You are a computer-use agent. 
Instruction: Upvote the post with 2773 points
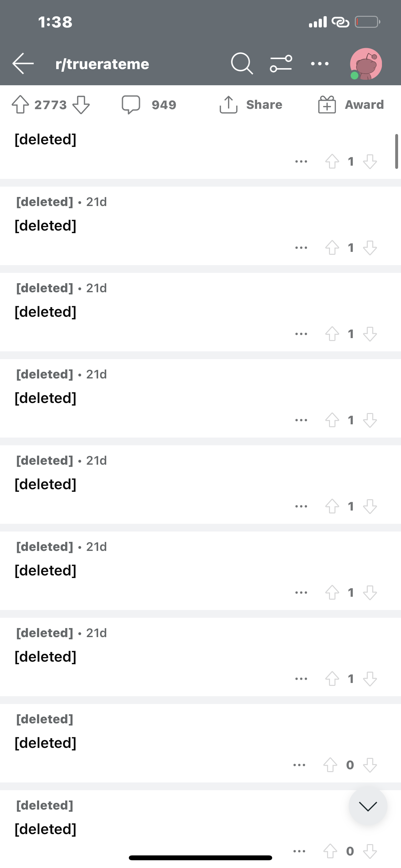(x=20, y=104)
